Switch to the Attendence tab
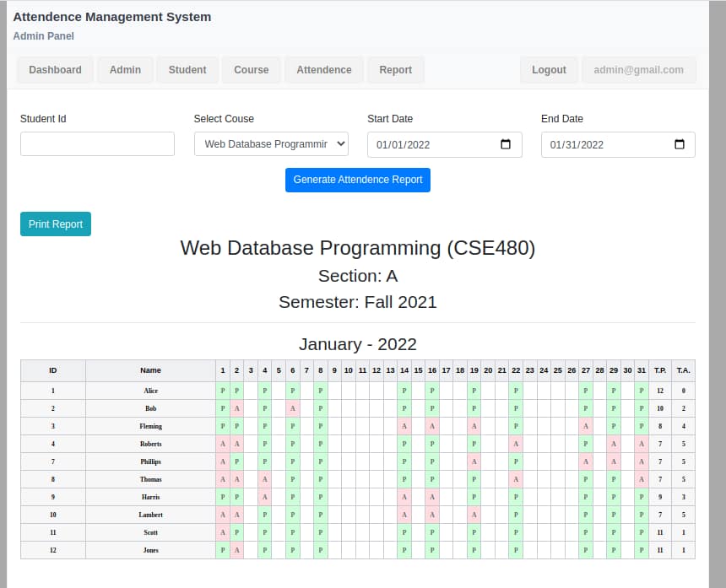The width and height of the screenshot is (726, 588). coord(324,70)
